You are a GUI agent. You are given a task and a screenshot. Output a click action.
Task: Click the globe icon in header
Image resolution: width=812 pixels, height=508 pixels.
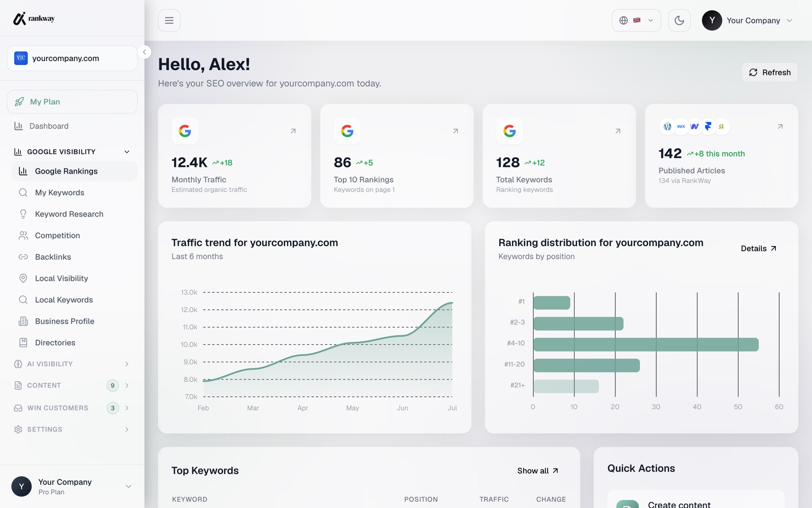[x=623, y=20]
